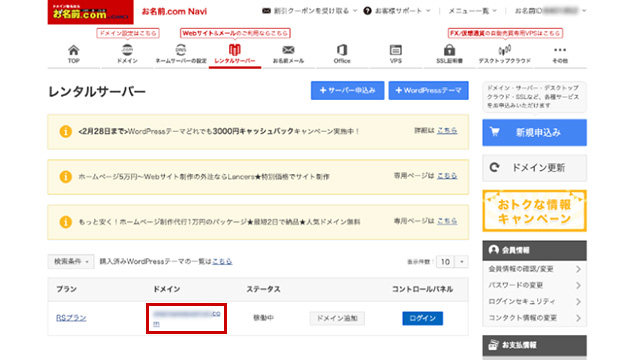The image size is (640, 360).
Task: Open コンタクト情報の変更 menu item
Action: click(x=534, y=318)
